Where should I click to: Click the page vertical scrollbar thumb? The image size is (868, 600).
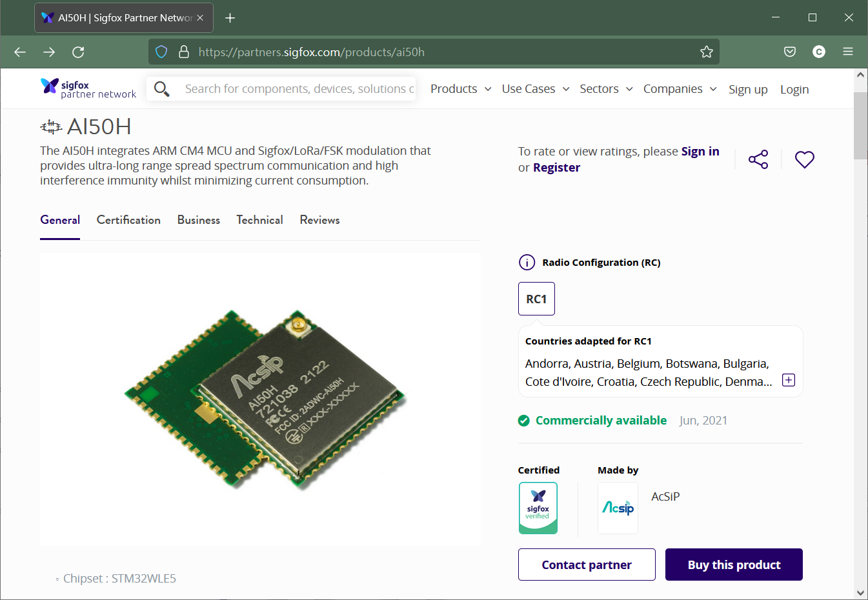tap(860, 126)
